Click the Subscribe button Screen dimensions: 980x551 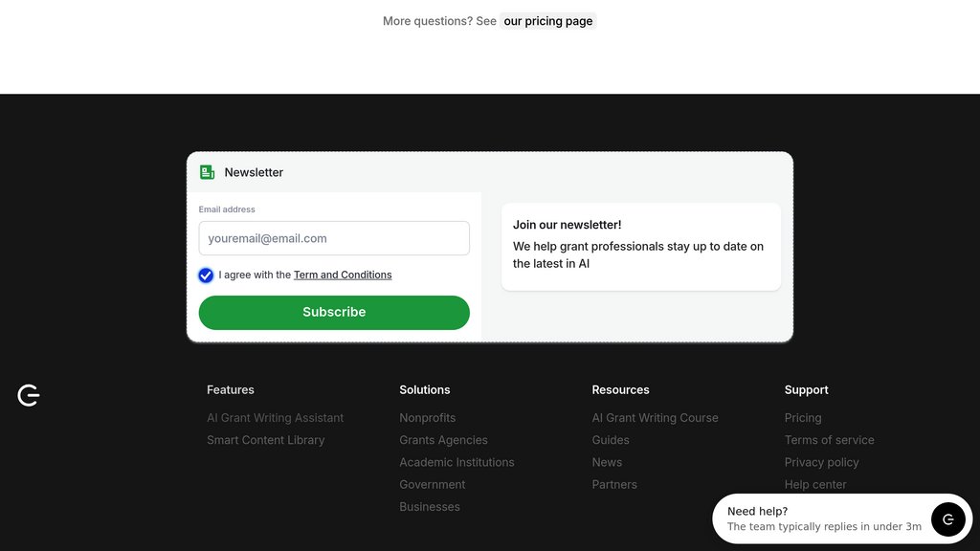pos(333,312)
